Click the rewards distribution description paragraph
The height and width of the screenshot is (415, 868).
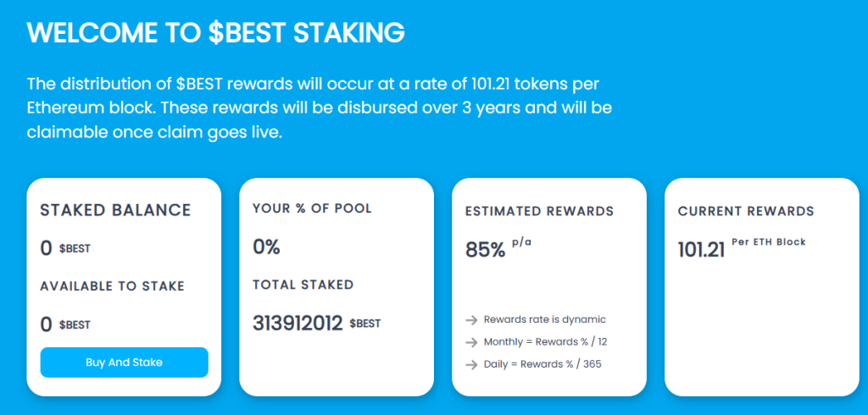pyautogui.click(x=320, y=108)
